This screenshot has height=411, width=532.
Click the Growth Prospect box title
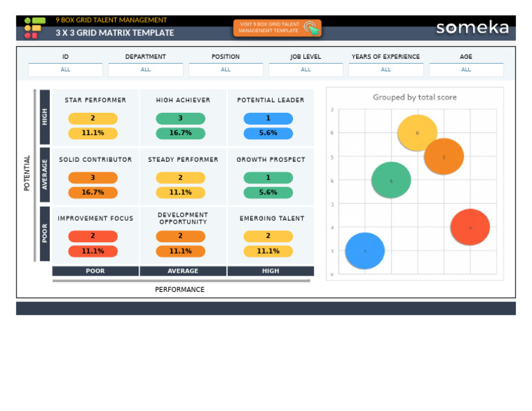click(270, 160)
